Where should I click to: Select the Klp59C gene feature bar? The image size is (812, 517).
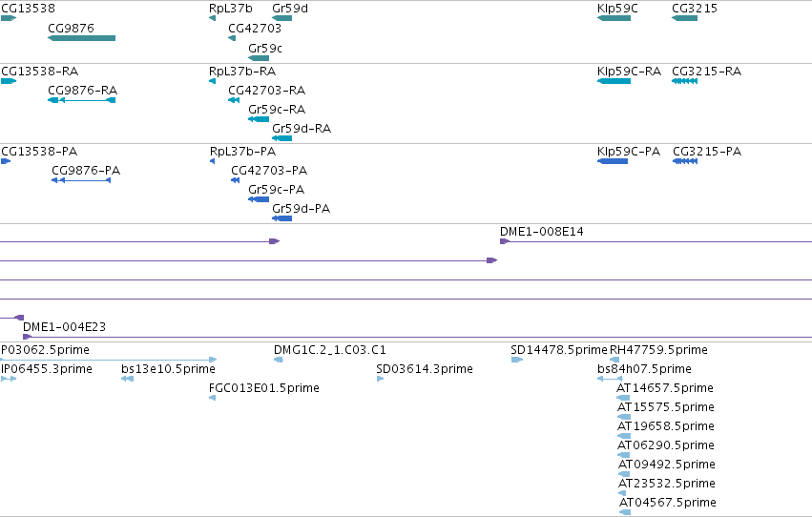click(614, 18)
